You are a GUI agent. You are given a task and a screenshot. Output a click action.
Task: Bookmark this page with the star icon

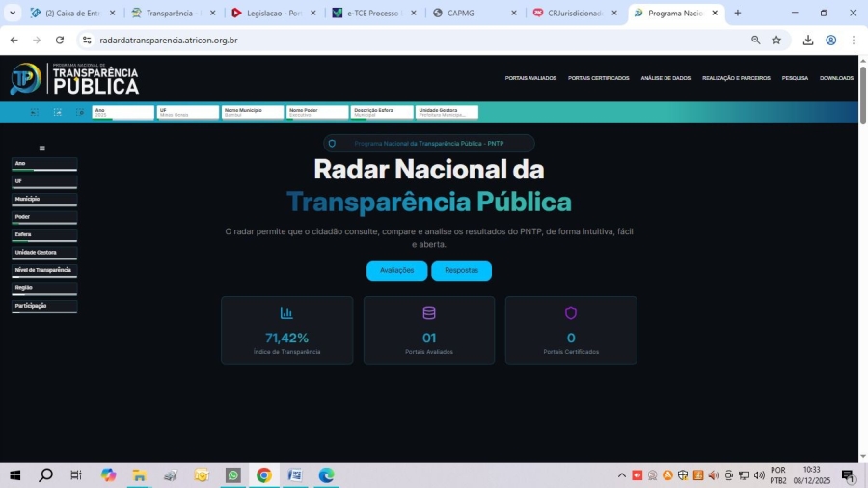tap(776, 41)
